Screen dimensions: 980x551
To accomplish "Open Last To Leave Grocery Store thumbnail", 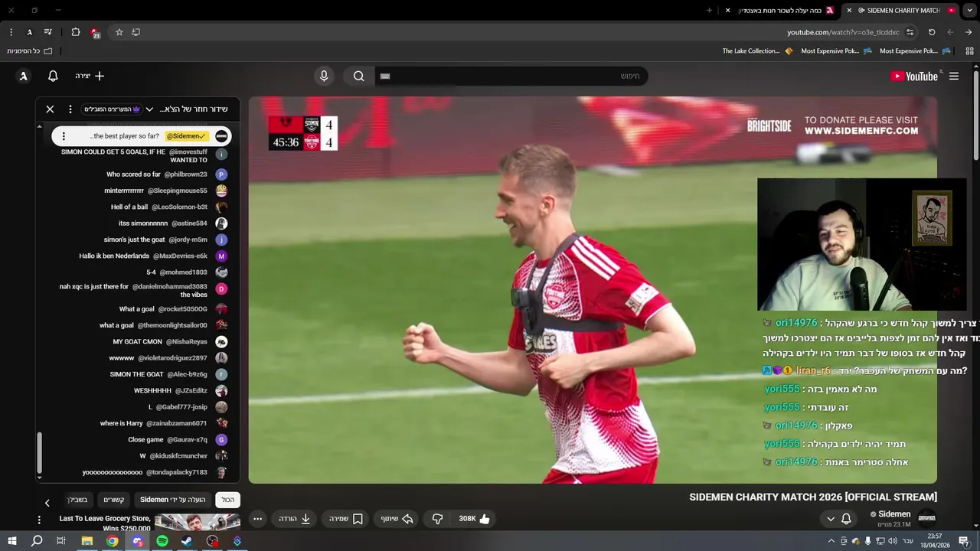I will click(198, 522).
